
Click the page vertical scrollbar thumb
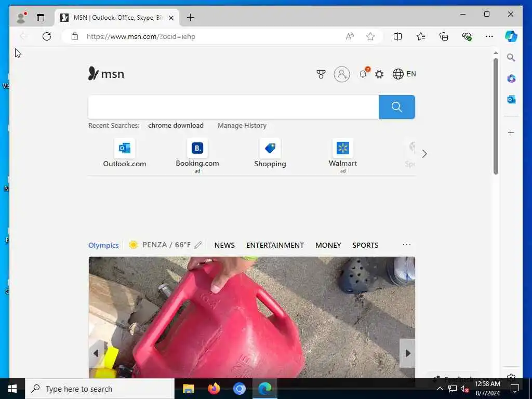pos(496,116)
